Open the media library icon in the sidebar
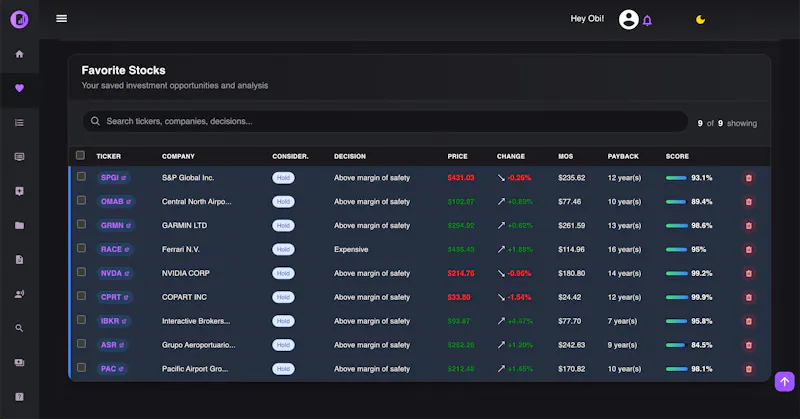Screen dimensions: 800x419 tap(19, 362)
